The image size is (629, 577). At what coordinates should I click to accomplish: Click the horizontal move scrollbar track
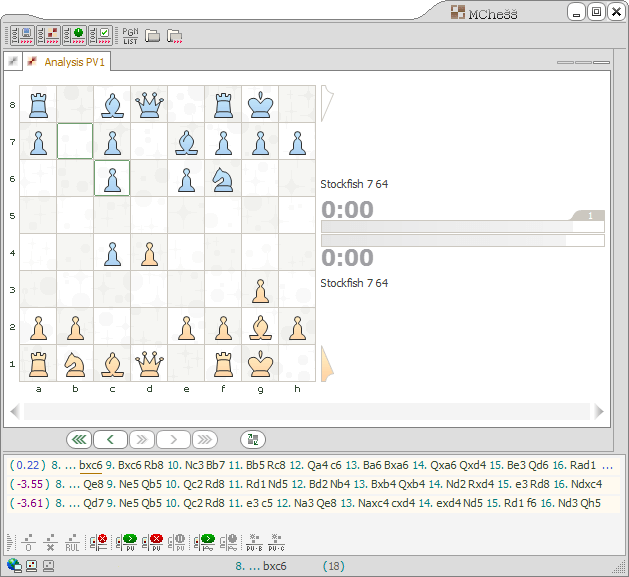(307, 411)
